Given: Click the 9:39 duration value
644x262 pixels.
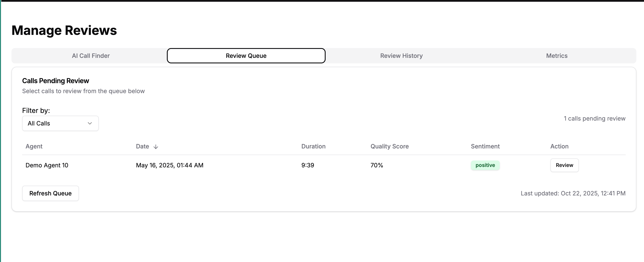Looking at the screenshot, I should pos(308,165).
